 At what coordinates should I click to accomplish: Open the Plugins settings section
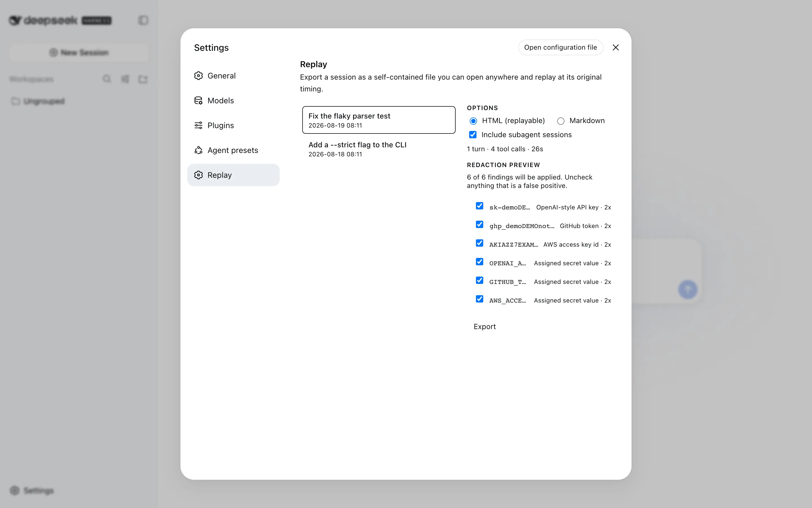pos(233,125)
